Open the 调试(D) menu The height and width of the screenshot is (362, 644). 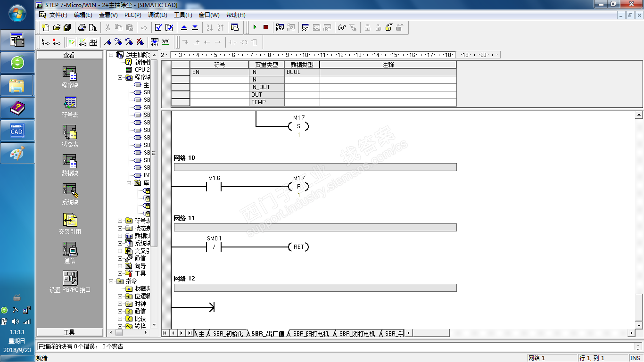coord(157,15)
